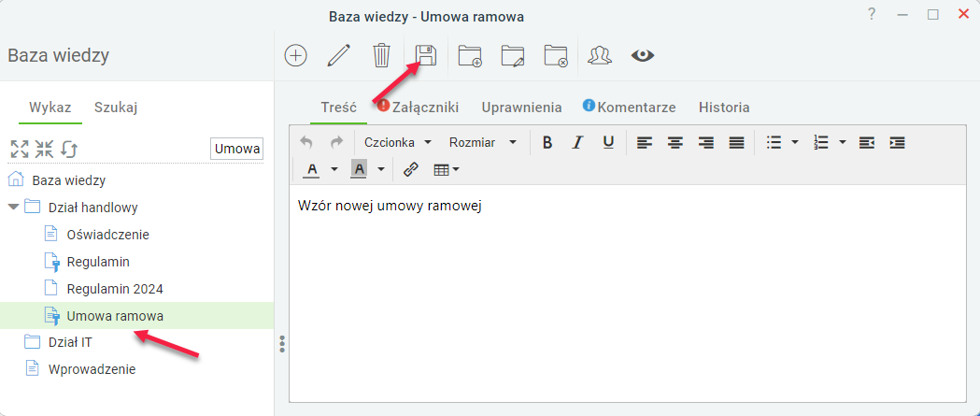Click the edit folder icon
The image size is (980, 416).
(x=513, y=56)
